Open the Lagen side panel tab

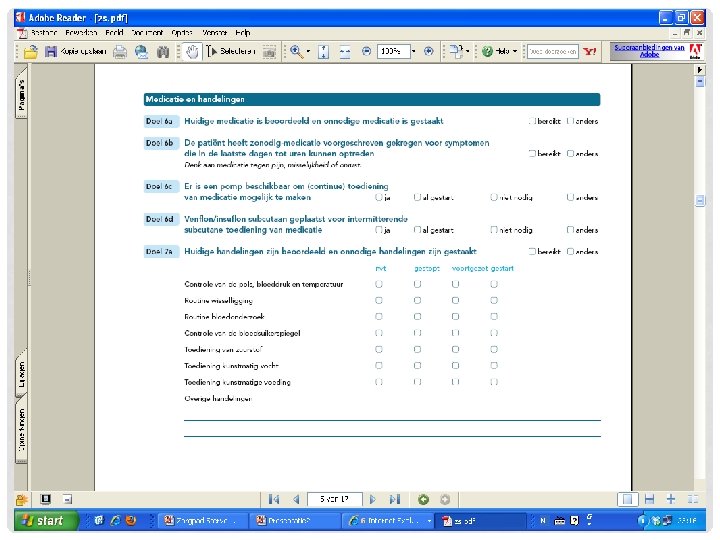click(x=22, y=374)
